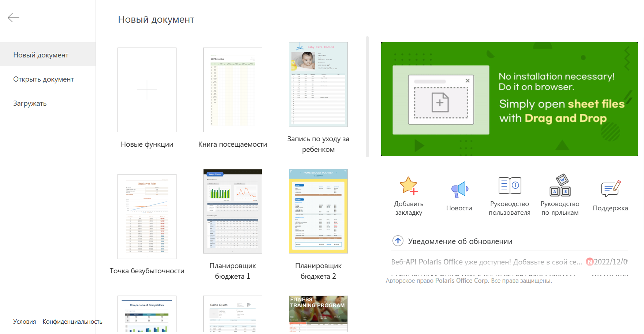Click the Уведомление об обновлении heading
The height and width of the screenshot is (334, 644).
(460, 241)
